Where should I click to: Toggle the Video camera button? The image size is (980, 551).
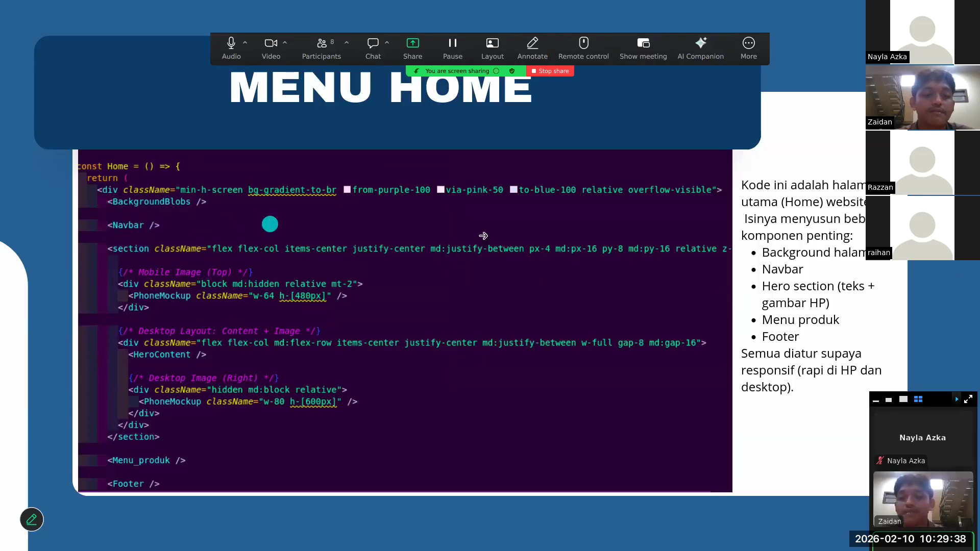click(270, 43)
